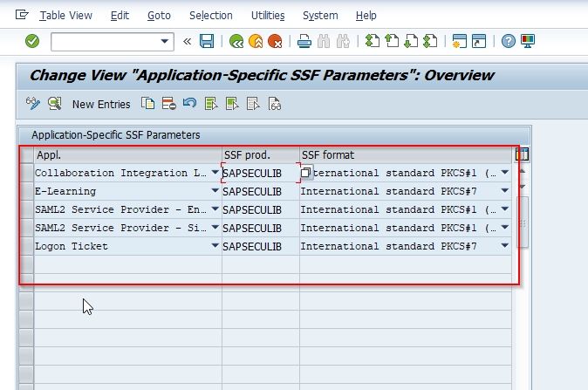Open the Edit menu
The width and height of the screenshot is (588, 390).
120,16
